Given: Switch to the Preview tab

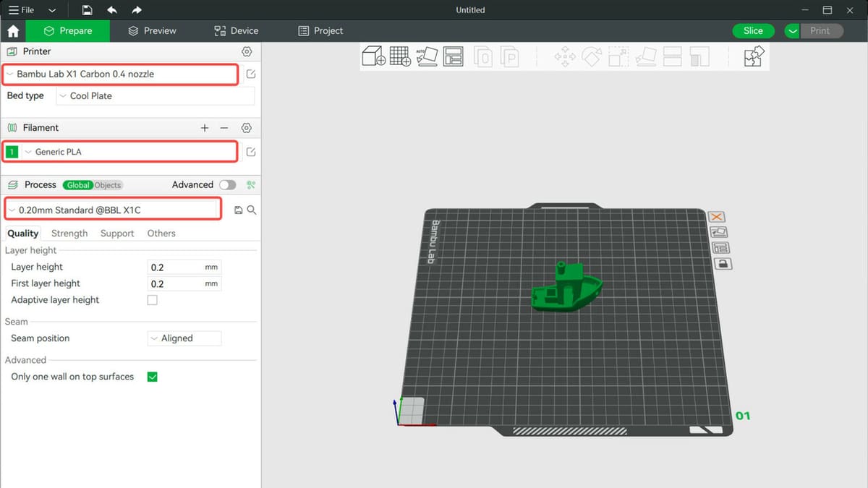Looking at the screenshot, I should coord(153,31).
